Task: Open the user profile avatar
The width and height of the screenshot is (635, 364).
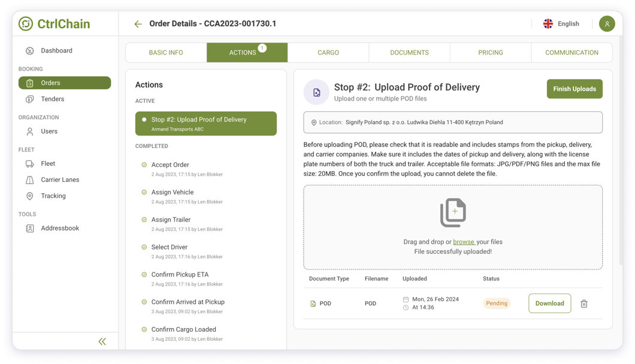Action: point(606,24)
